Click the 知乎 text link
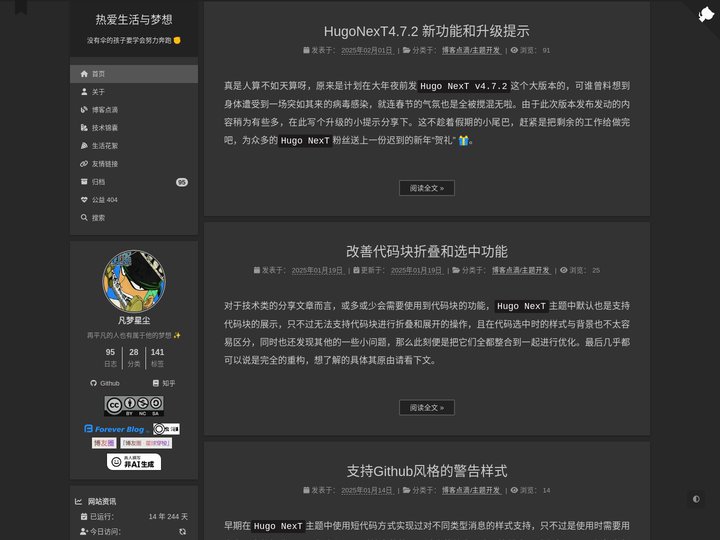 [x=169, y=383]
